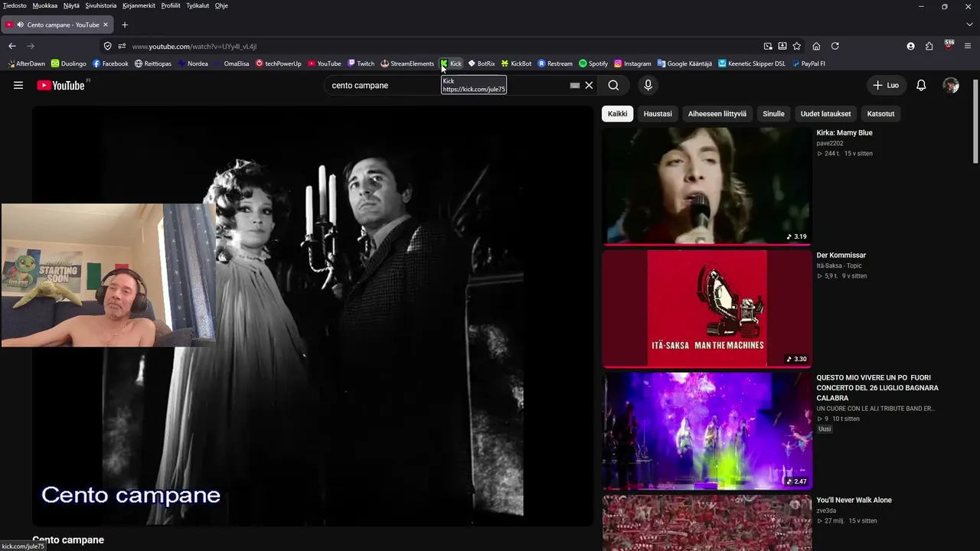Viewport: 980px width, 551px height.
Task: Open the AfterDawn bookmark
Action: click(x=26, y=64)
